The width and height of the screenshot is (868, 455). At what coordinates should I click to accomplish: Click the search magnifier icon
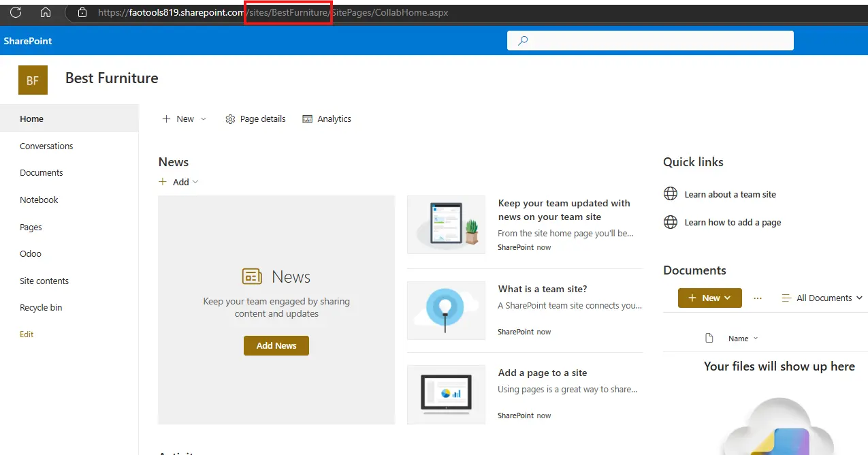point(523,41)
